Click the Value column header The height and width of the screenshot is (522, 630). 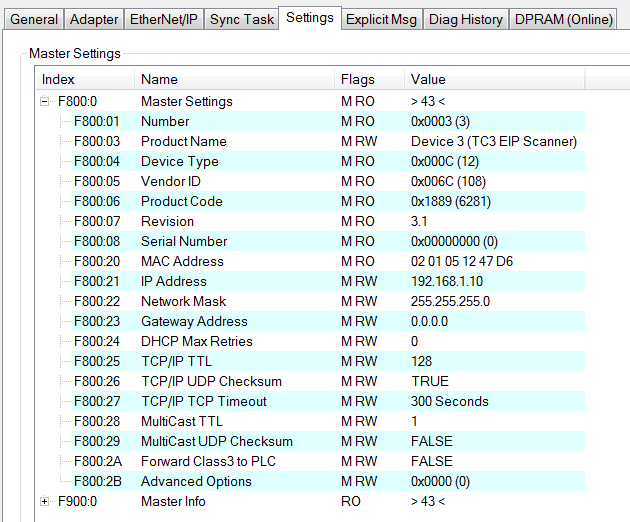(x=495, y=79)
